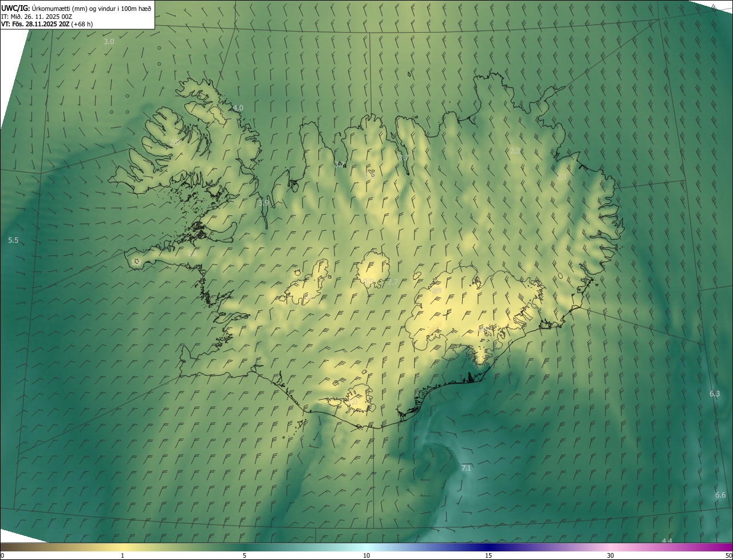
Task: Click the color scale tick label 1
Action: 123,555
